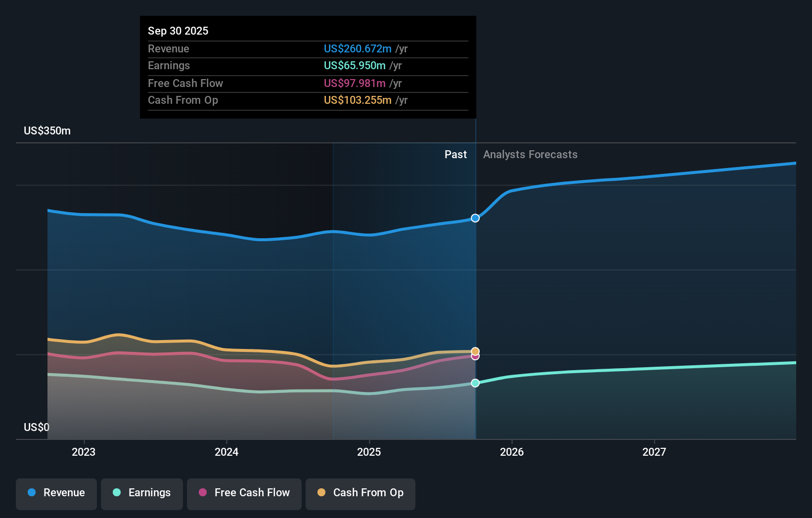812x518 pixels.
Task: Open details for US$260.672m Revenue value
Action: pos(358,49)
